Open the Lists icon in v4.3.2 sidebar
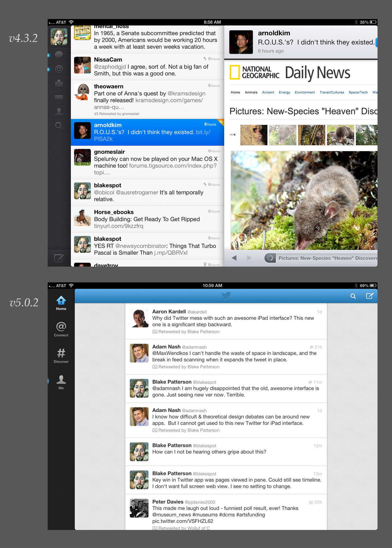The height and width of the screenshot is (548, 392). tap(59, 97)
